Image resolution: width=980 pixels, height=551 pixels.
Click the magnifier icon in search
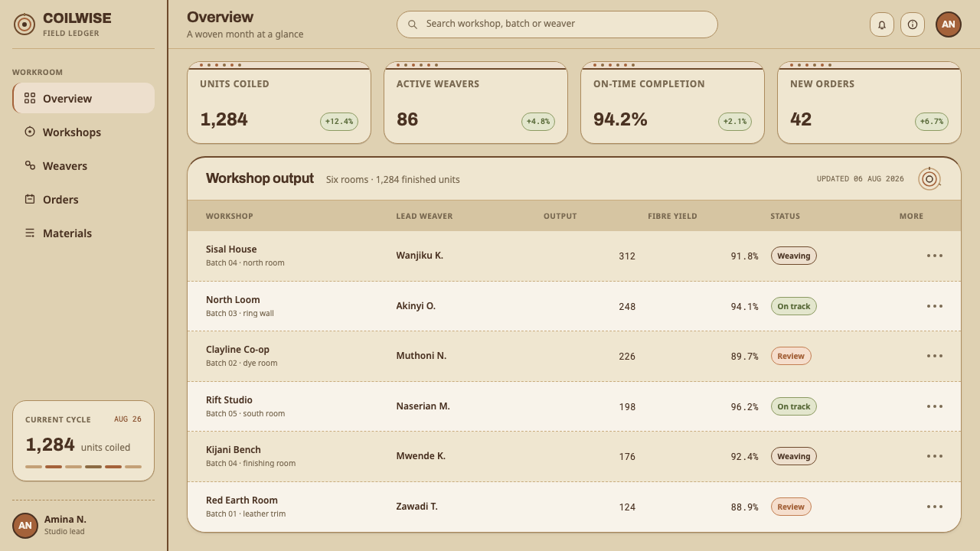coord(413,24)
